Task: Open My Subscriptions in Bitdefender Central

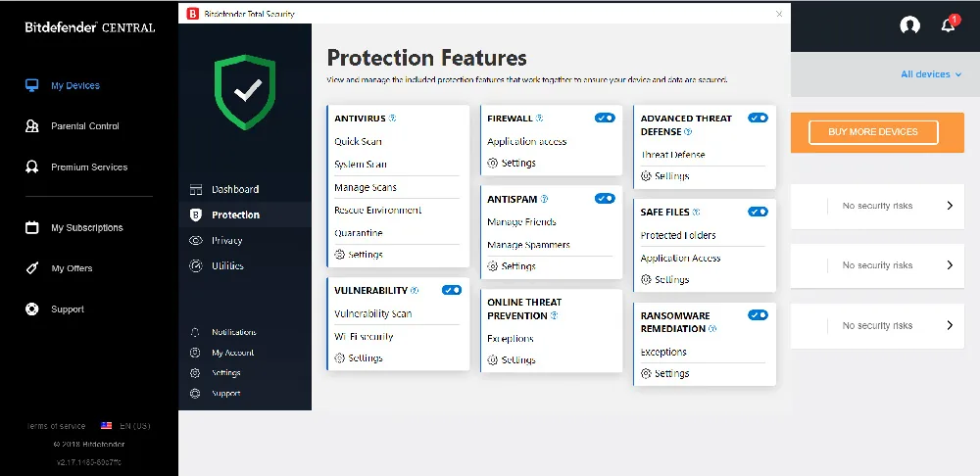Action: click(x=87, y=228)
